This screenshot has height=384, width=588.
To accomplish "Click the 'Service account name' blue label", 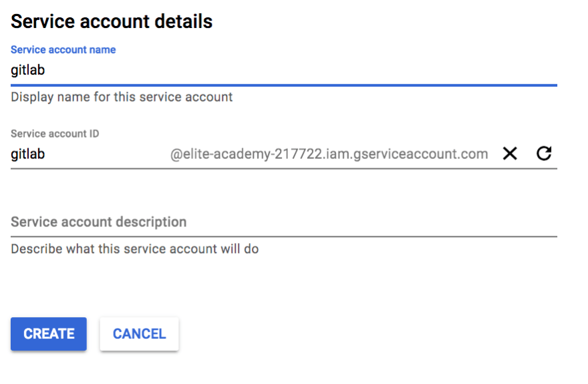I will coord(63,50).
